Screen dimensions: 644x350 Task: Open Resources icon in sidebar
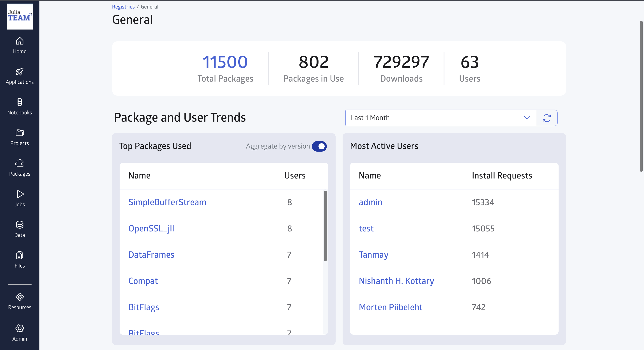20,297
